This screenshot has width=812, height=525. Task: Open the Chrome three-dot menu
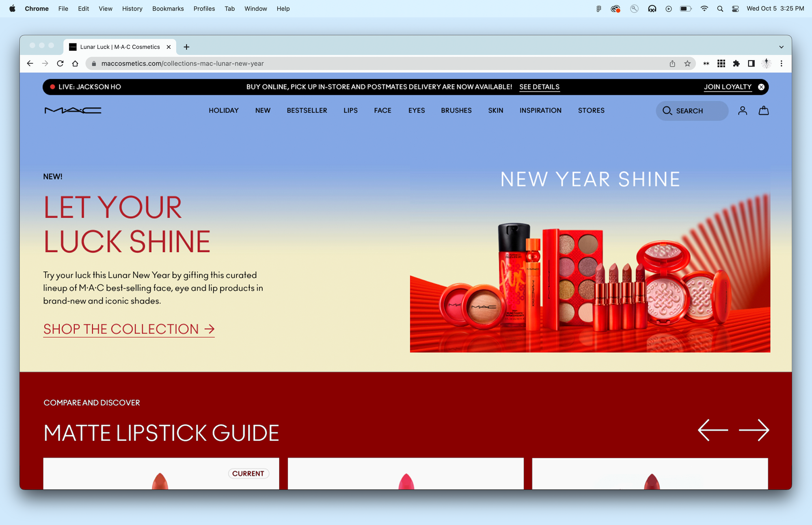pos(781,63)
